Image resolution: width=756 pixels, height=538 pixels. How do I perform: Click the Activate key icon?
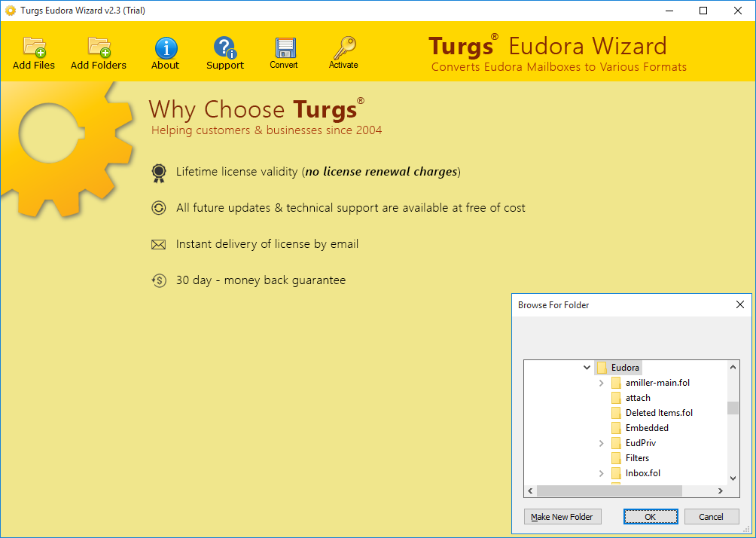[344, 47]
